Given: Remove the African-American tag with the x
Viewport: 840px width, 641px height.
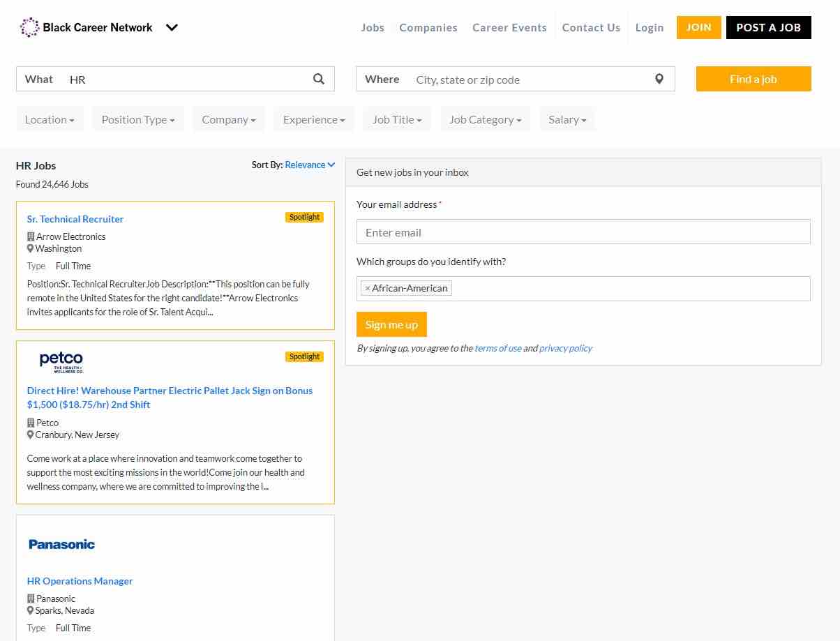Looking at the screenshot, I should click(368, 288).
